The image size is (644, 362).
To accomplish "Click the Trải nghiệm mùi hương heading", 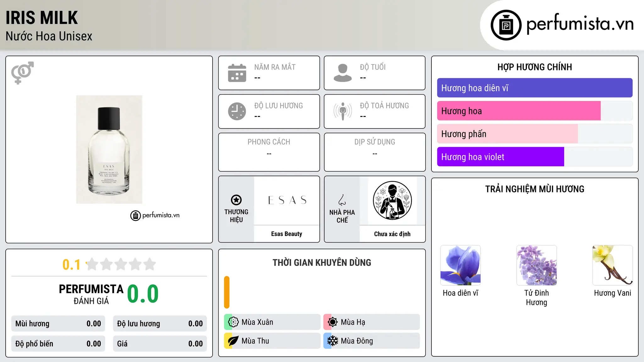I will [x=535, y=189].
